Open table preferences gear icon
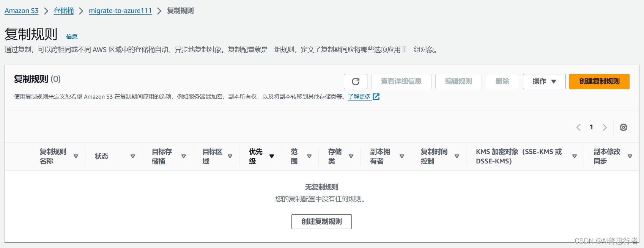This screenshot has height=248, width=644. 624,127
